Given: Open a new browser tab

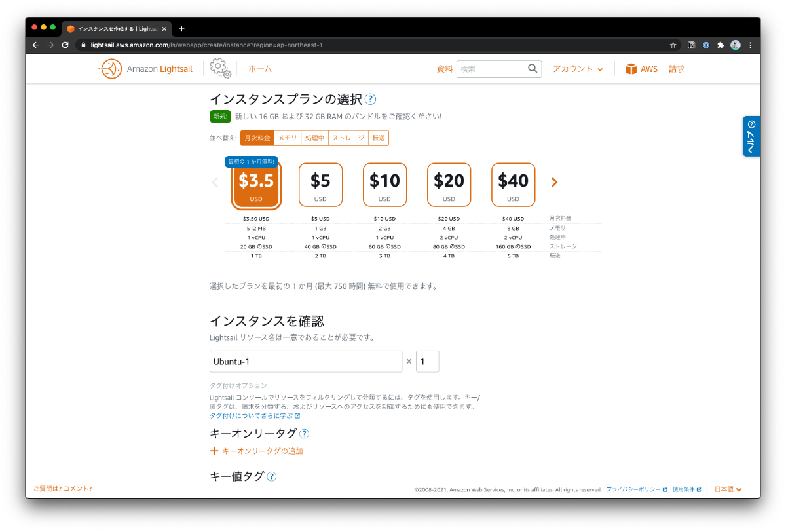Looking at the screenshot, I should coord(181,29).
